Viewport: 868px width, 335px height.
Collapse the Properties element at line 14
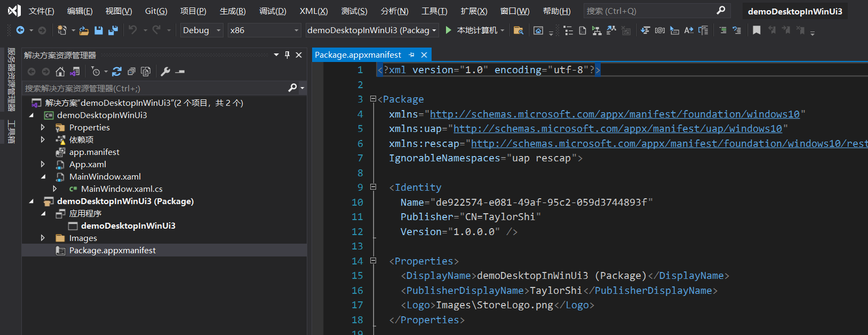coord(373,261)
